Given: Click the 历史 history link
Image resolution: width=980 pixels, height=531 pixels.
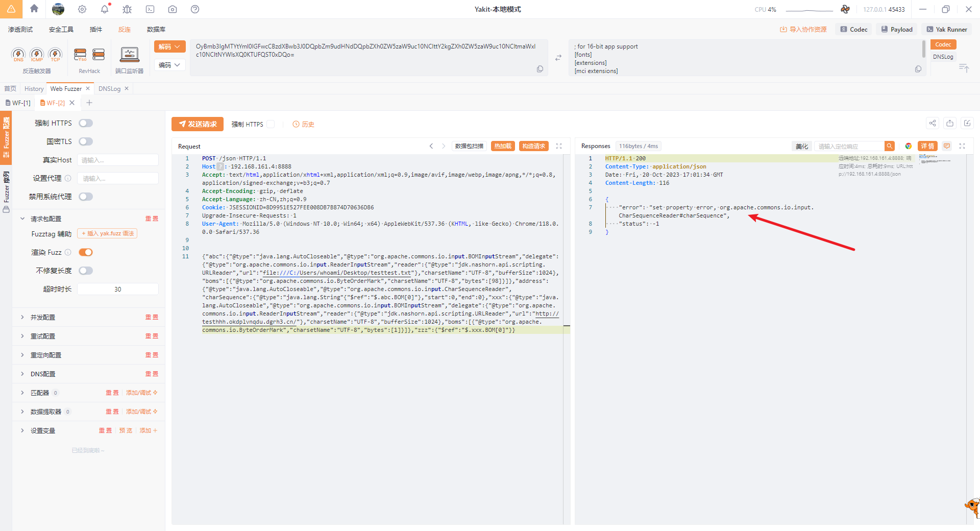Looking at the screenshot, I should pos(303,124).
